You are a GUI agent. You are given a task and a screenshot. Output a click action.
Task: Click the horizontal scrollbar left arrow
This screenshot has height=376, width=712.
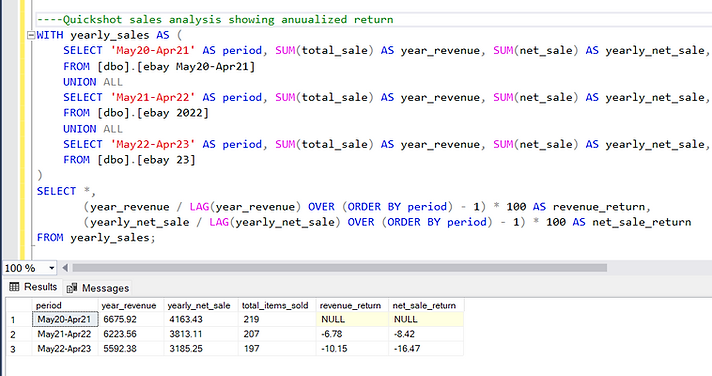coord(65,268)
